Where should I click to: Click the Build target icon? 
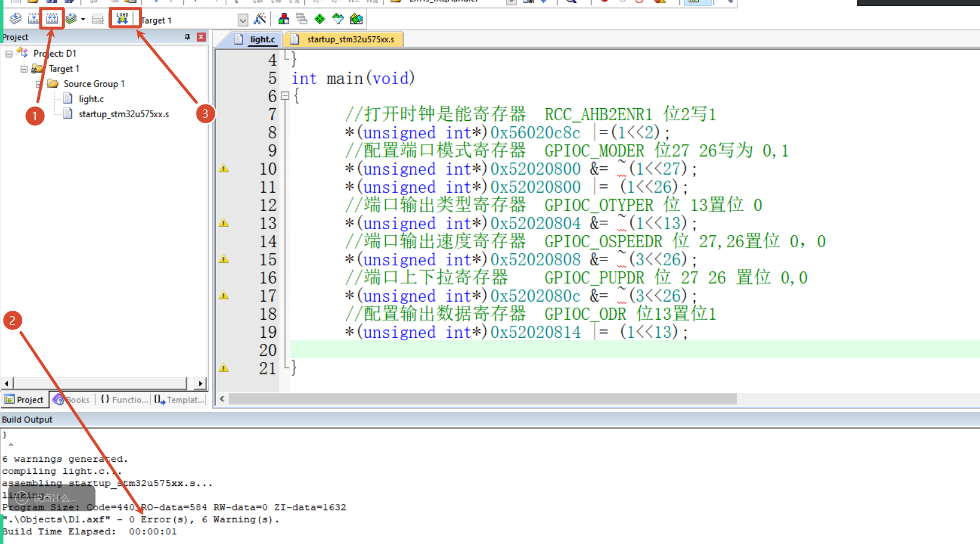coord(34,19)
